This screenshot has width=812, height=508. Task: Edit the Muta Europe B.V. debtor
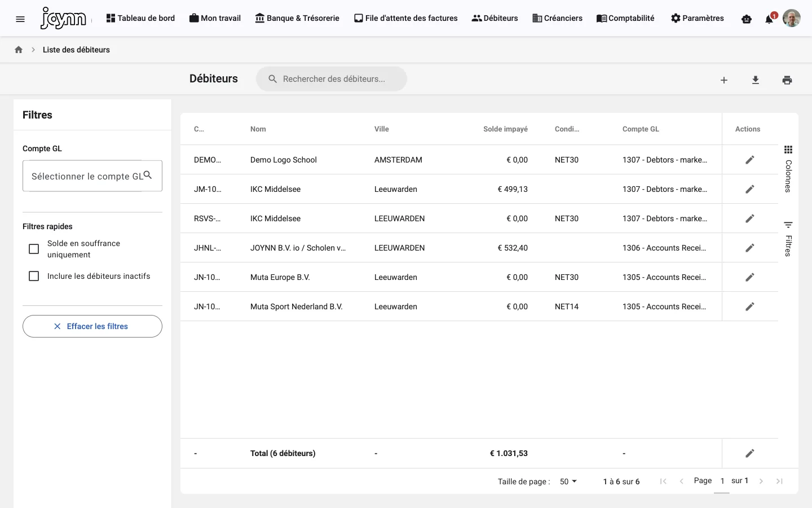pyautogui.click(x=750, y=277)
